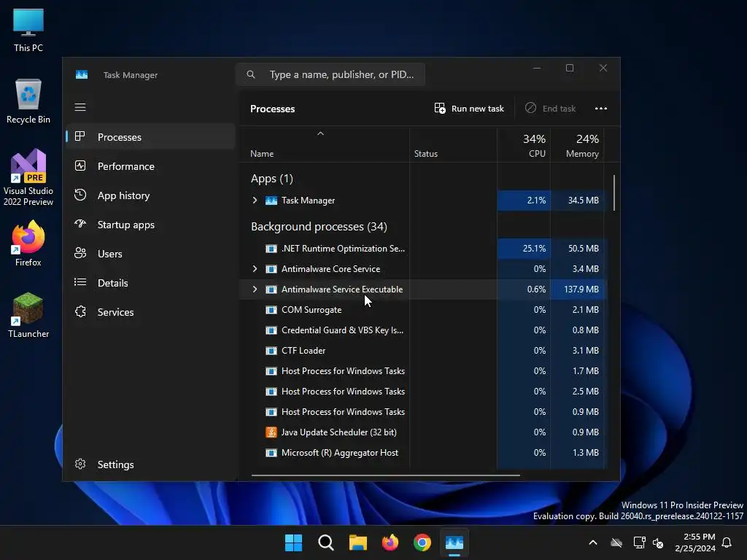Click the 137.9 MB memory cell
The image size is (747, 560).
pos(577,289)
